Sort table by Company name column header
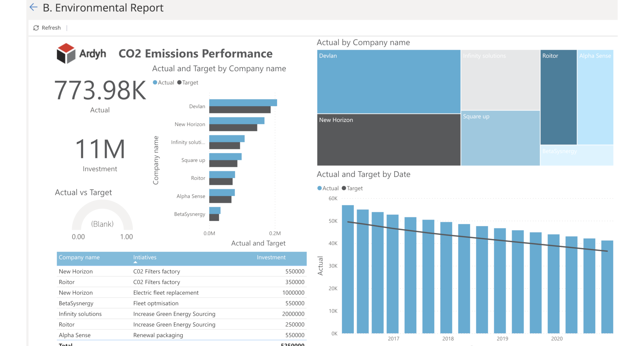Image resolution: width=644 pixels, height=346 pixels. 79,257
